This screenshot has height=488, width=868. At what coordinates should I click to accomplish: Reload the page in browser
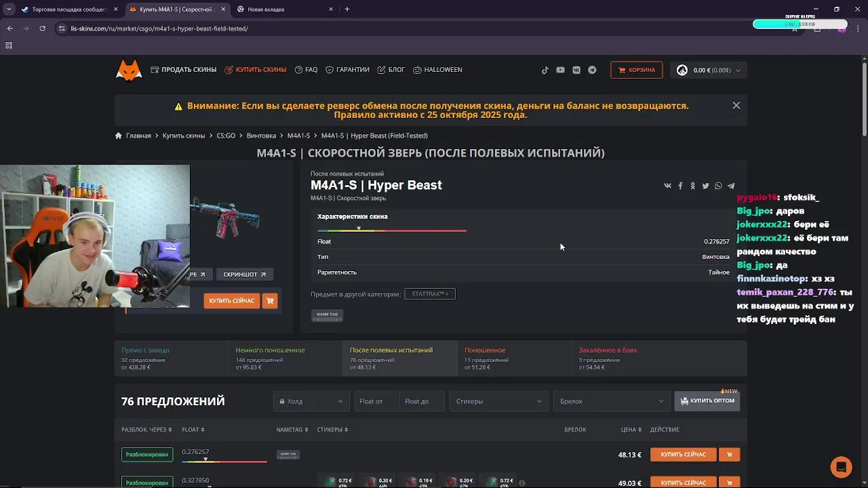[x=42, y=28]
